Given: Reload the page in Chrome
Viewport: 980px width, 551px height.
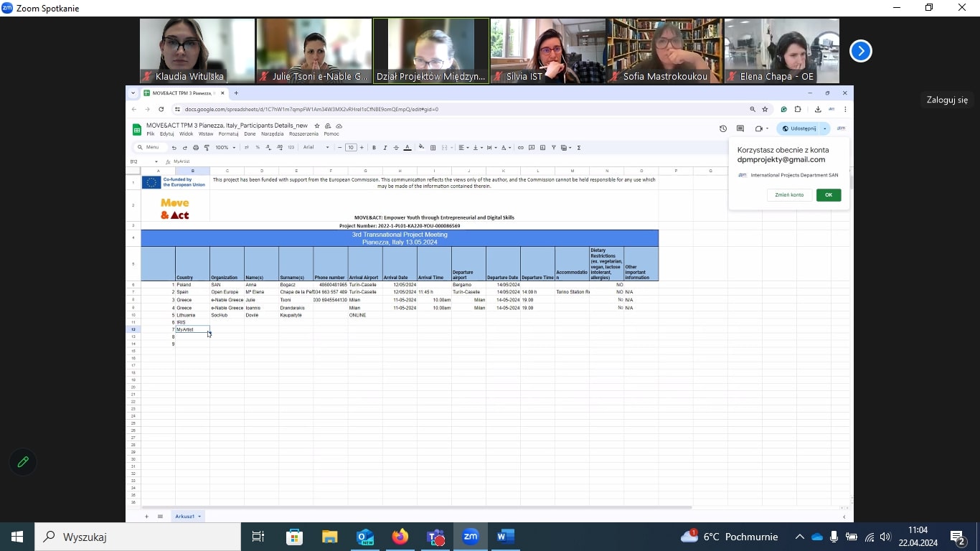Looking at the screenshot, I should tap(161, 109).
